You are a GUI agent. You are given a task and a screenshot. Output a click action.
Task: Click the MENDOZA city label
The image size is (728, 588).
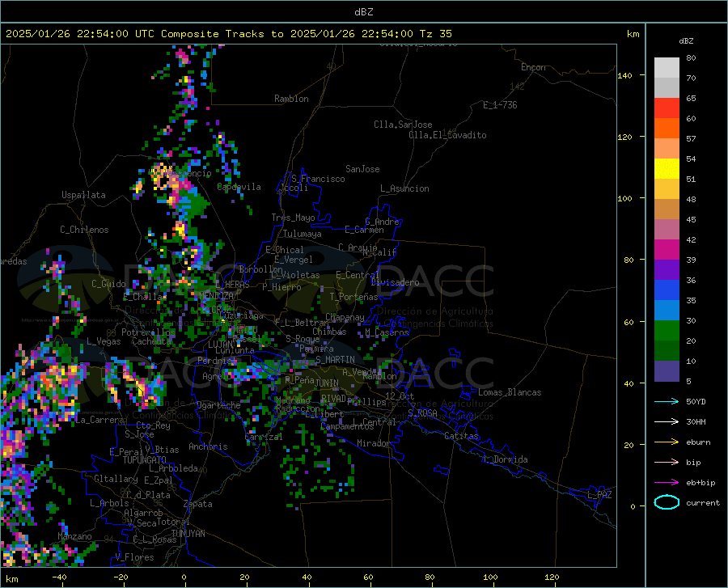click(x=216, y=295)
